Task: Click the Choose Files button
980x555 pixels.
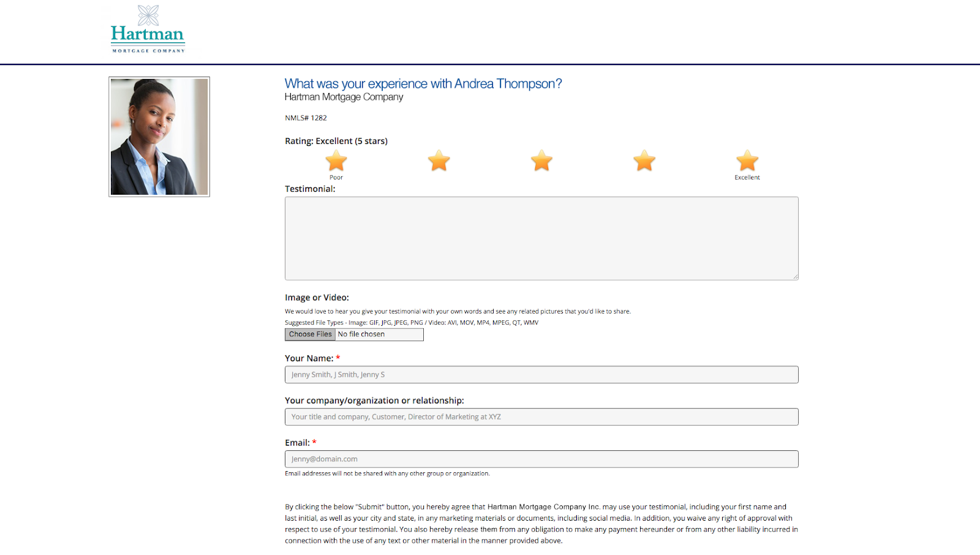Action: tap(310, 334)
